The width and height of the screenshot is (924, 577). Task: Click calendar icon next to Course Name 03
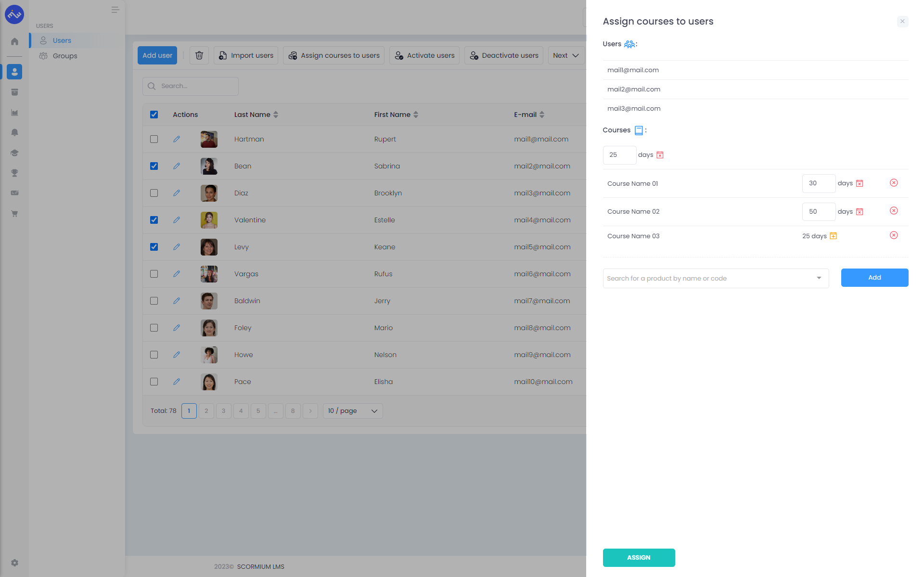833,236
